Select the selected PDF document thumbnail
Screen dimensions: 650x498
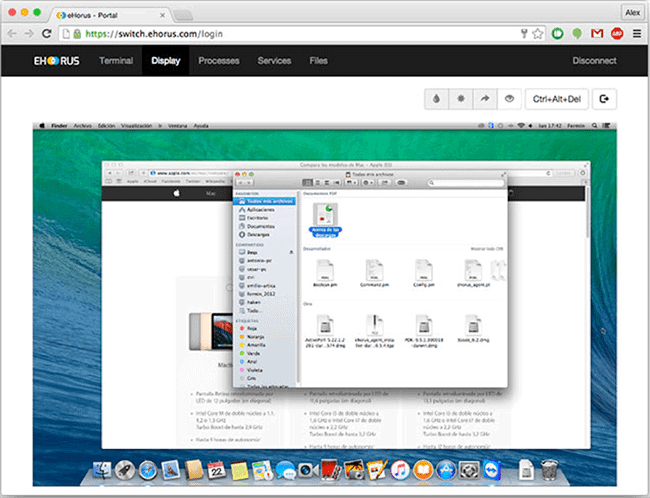325,214
